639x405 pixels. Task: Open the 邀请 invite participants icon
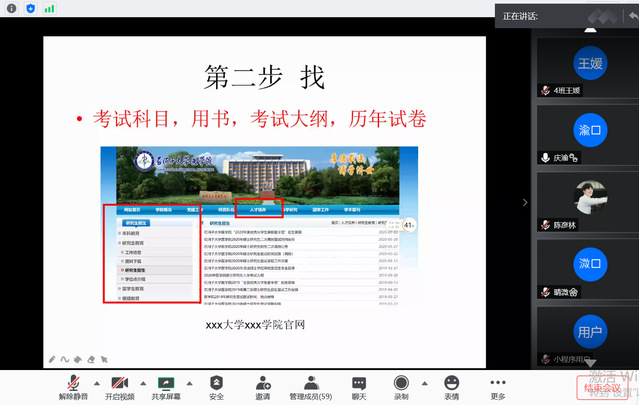click(262, 387)
